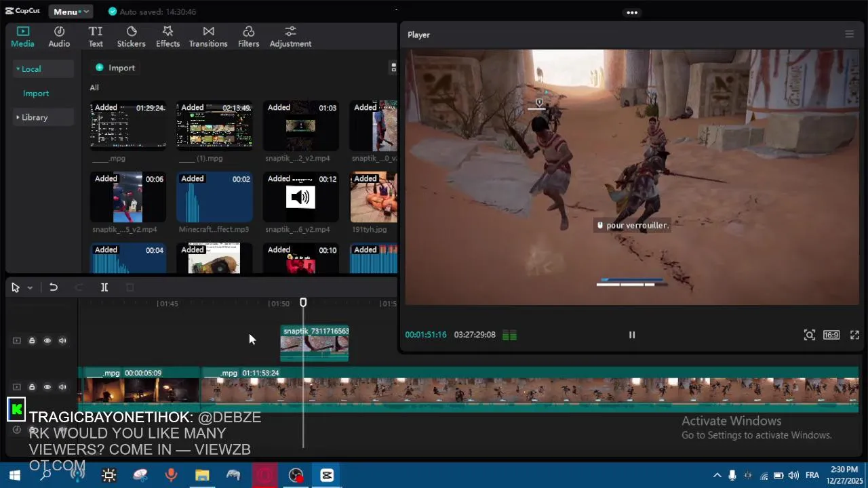Click the media panel grid view icon
Viewport: 868px width, 488px height.
tap(394, 68)
